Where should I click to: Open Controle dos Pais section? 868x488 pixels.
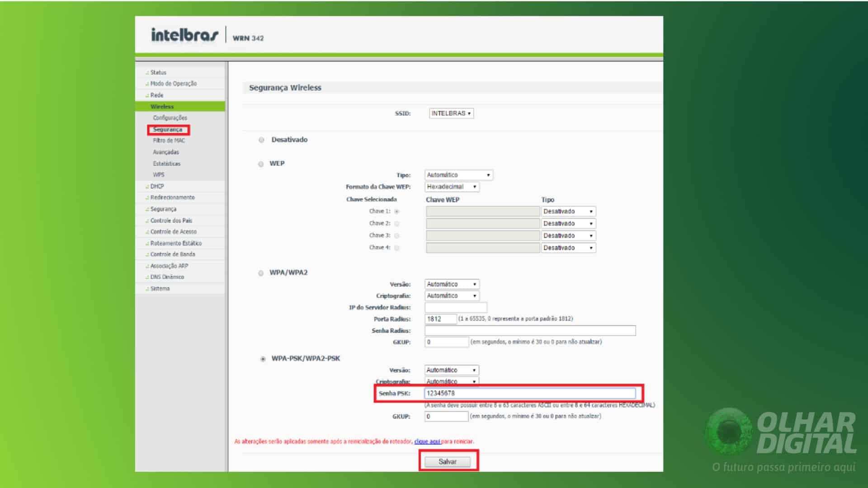[171, 221]
